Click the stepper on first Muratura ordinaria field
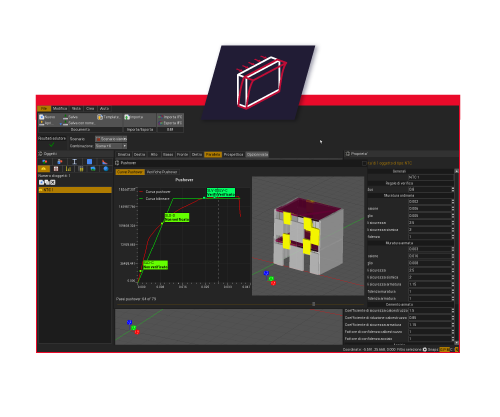The image size is (500, 417). [x=453, y=202]
